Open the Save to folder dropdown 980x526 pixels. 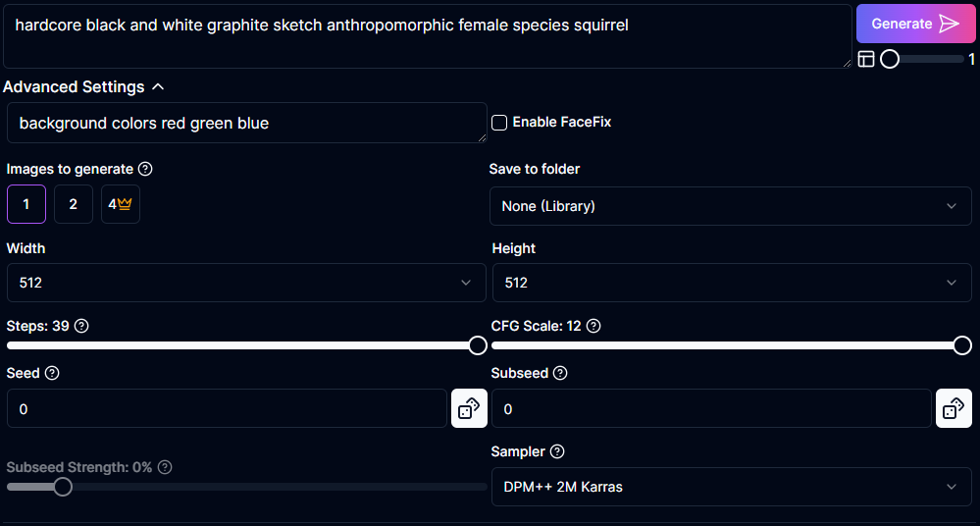coord(730,206)
